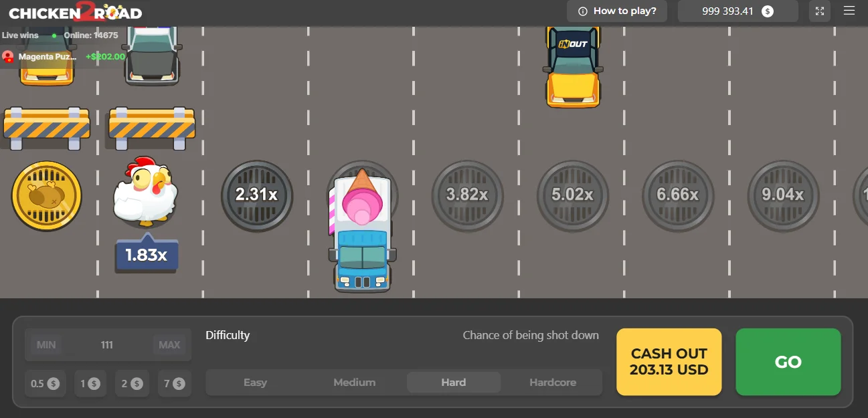
Task: Choose the 0.5 $ quick bet
Action: point(45,384)
